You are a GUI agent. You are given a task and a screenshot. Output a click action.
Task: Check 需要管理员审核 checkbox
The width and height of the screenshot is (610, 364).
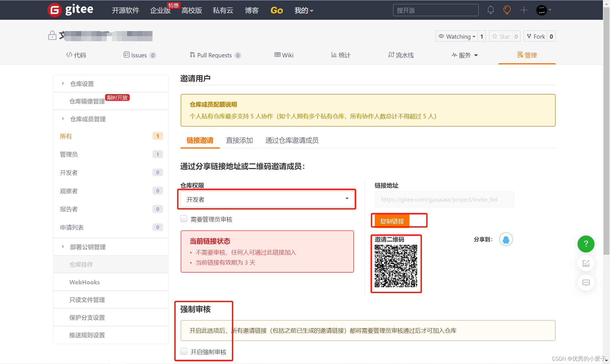point(184,219)
